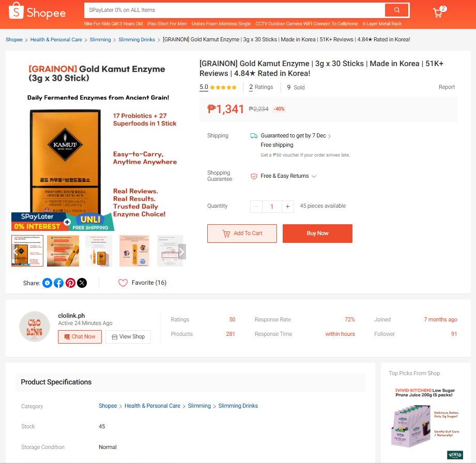Select the second product thumbnail image
476x464 pixels.
63,251
